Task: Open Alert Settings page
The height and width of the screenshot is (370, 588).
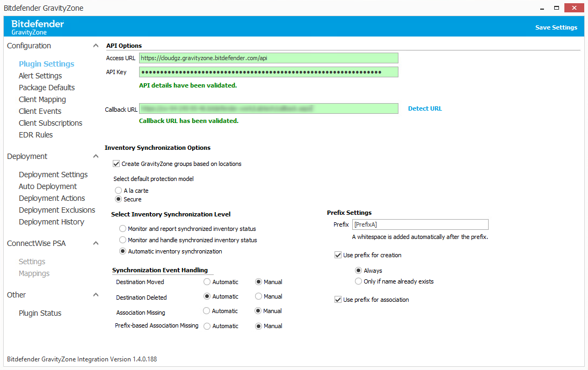Action: tap(40, 76)
